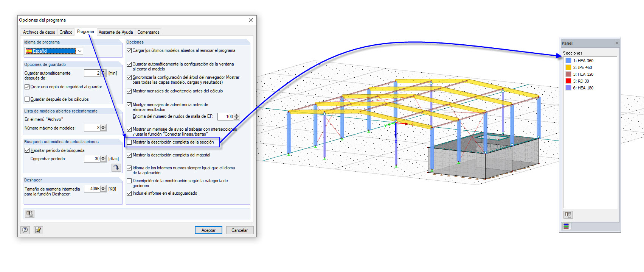Toggle Habilitar período de búsqueda
The height and width of the screenshot is (272, 644).
pos(27,150)
